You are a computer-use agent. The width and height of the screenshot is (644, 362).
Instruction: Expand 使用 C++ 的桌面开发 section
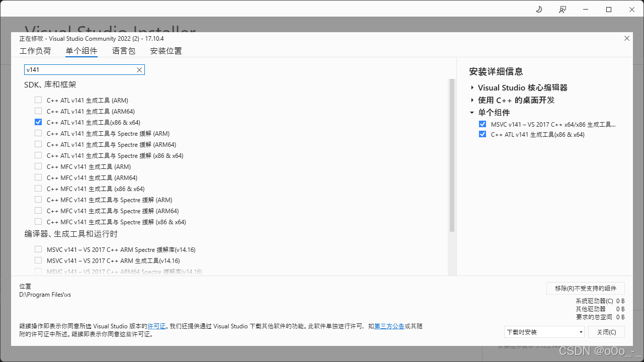click(x=472, y=100)
